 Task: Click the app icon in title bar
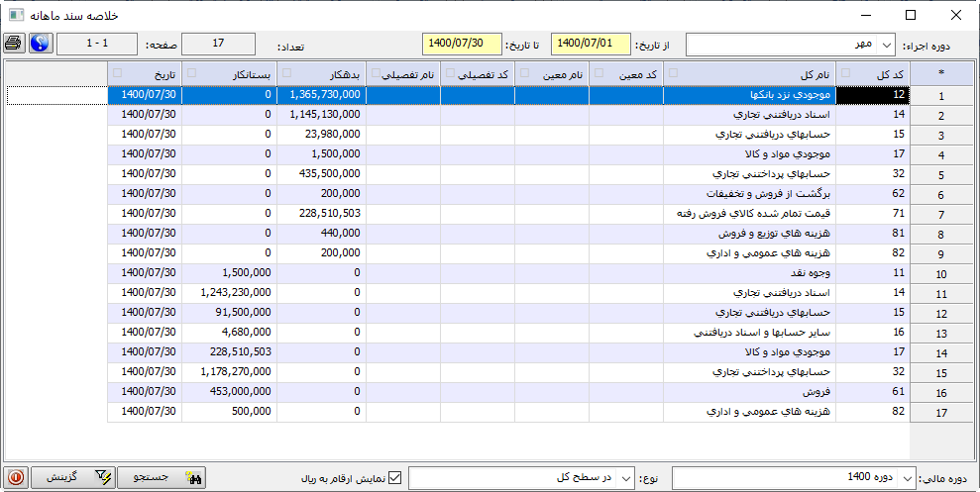click(x=17, y=15)
